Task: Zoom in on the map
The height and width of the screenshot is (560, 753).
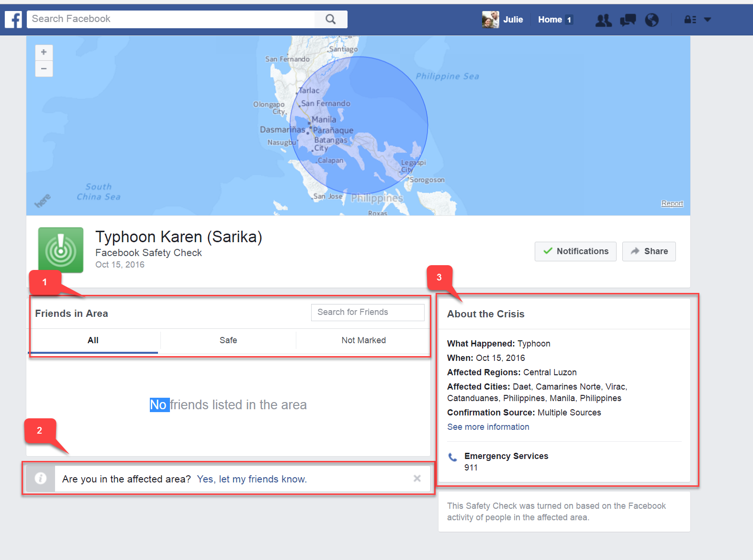Action: click(44, 52)
